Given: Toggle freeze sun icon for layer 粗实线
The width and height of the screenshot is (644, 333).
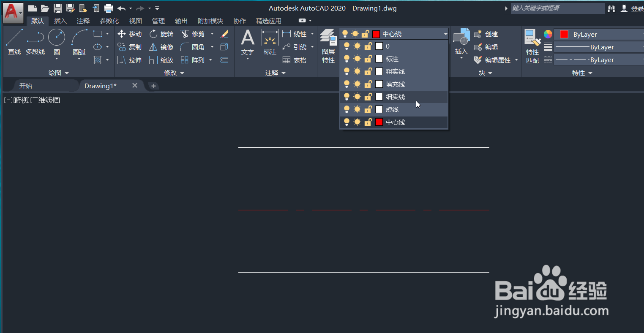Looking at the screenshot, I should [x=357, y=72].
